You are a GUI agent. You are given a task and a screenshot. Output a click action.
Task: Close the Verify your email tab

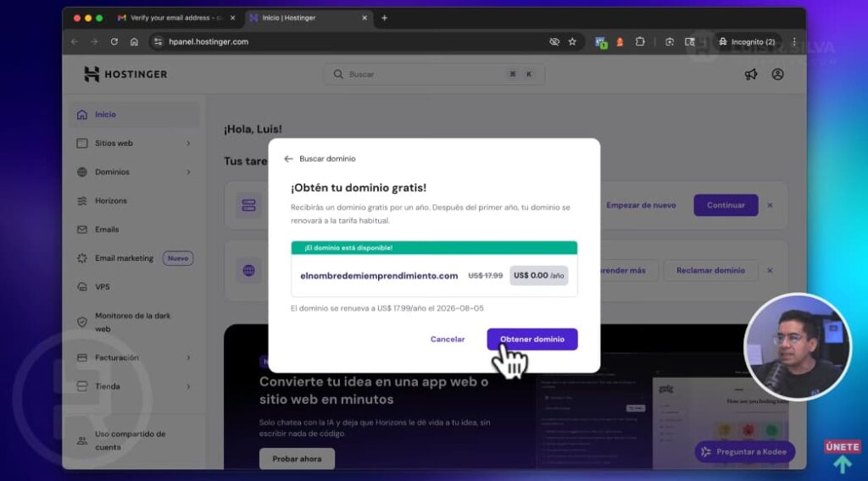232,18
